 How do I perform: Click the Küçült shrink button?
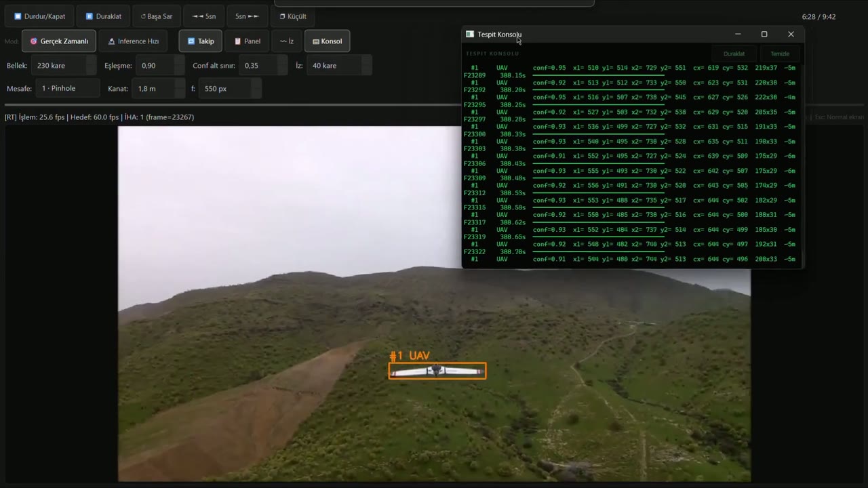[292, 16]
